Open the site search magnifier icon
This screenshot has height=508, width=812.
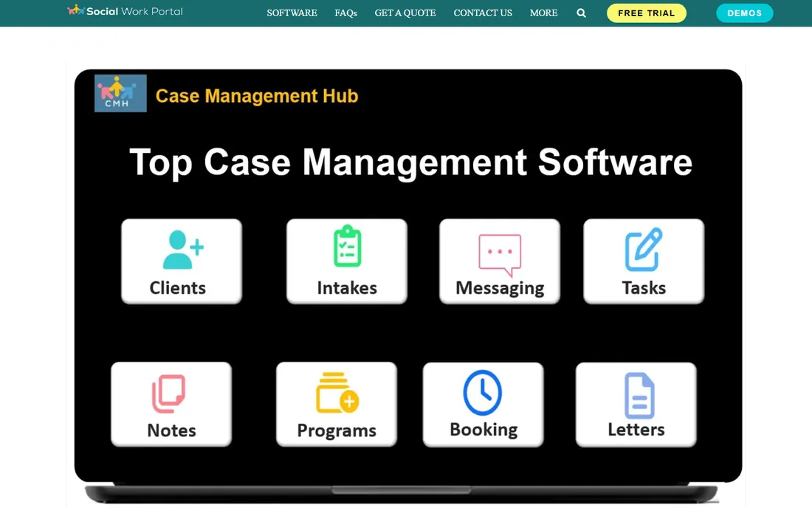pyautogui.click(x=581, y=13)
